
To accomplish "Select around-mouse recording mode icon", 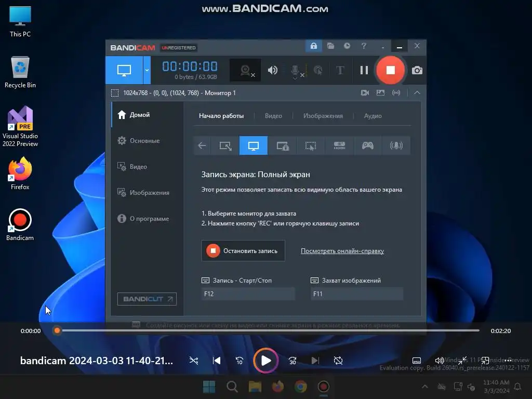I will pos(311,145).
